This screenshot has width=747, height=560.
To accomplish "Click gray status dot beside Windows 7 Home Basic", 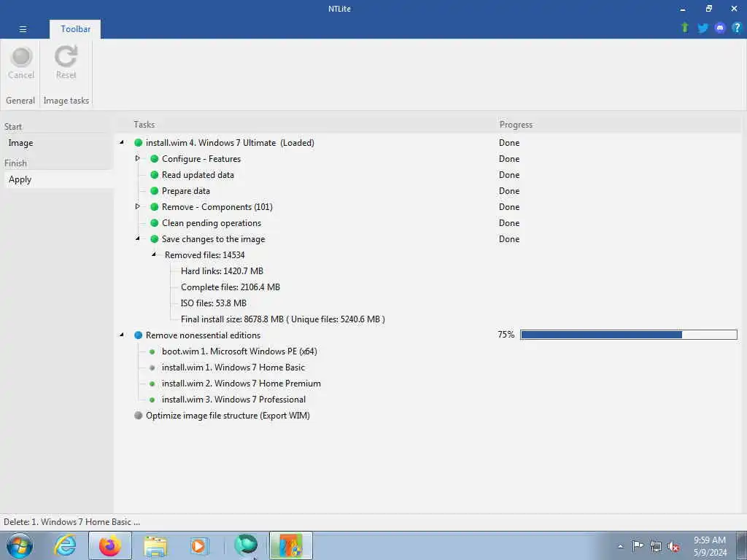I will click(x=152, y=367).
